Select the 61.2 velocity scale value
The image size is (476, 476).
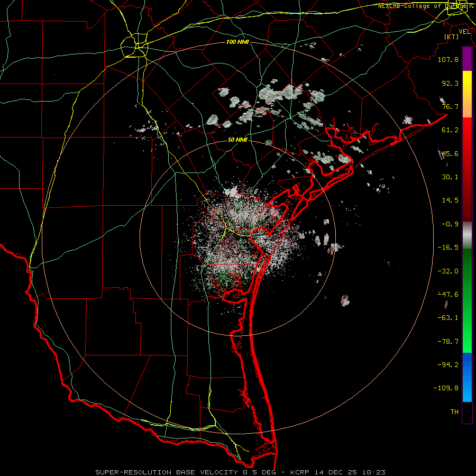tap(450, 130)
